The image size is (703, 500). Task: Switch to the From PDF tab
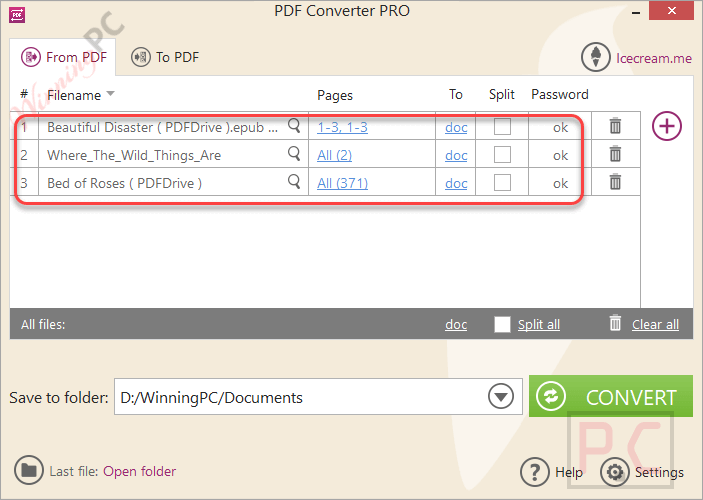point(64,57)
